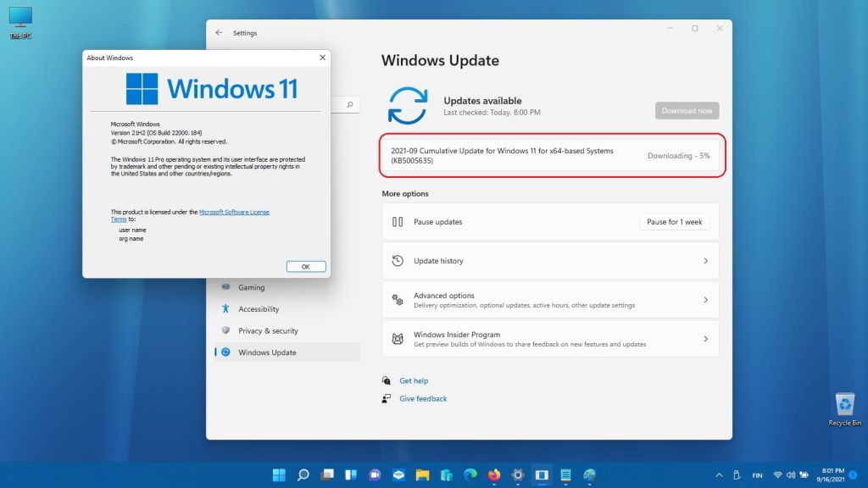
Task: Select Gaming in the Settings sidebar
Action: click(251, 287)
